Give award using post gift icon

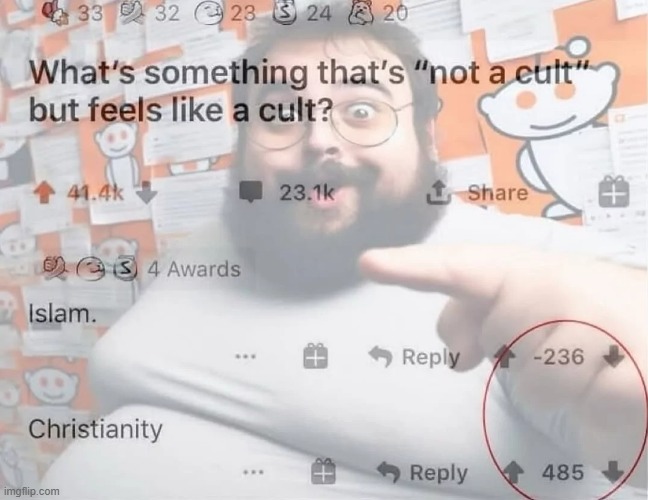614,191
